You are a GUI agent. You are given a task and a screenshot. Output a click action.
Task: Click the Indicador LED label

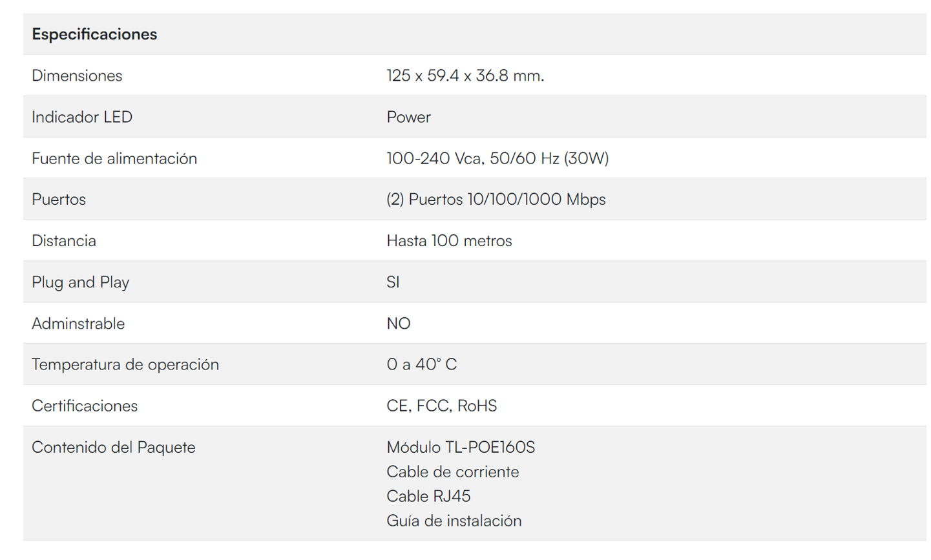tap(82, 117)
